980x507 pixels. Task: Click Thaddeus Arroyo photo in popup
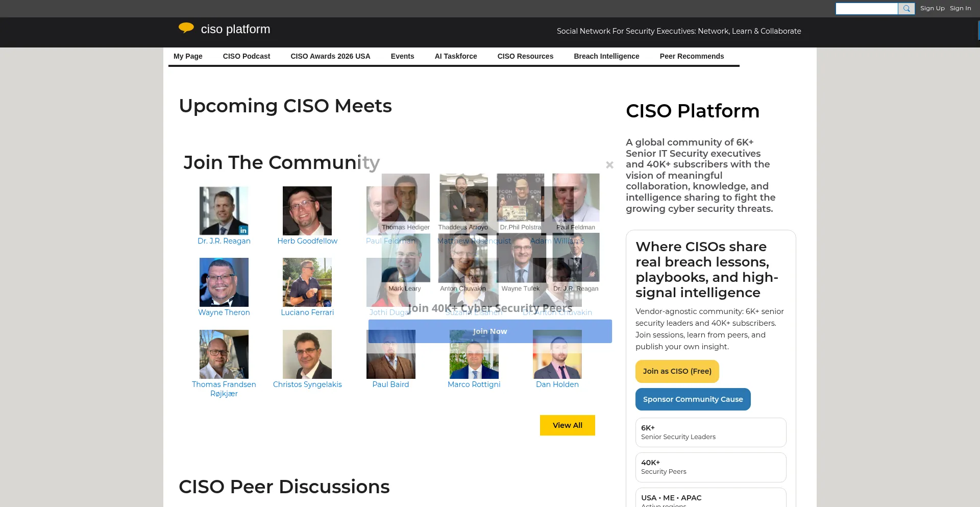(463, 198)
